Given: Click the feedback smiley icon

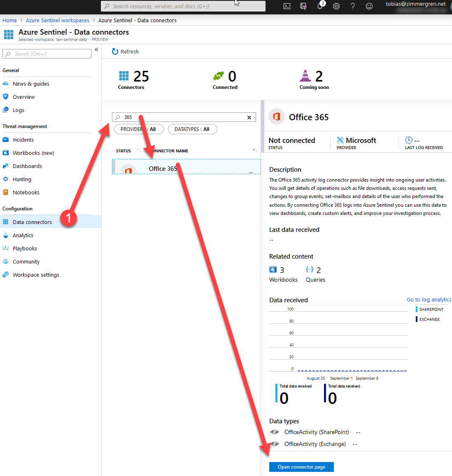Looking at the screenshot, I should (369, 6).
